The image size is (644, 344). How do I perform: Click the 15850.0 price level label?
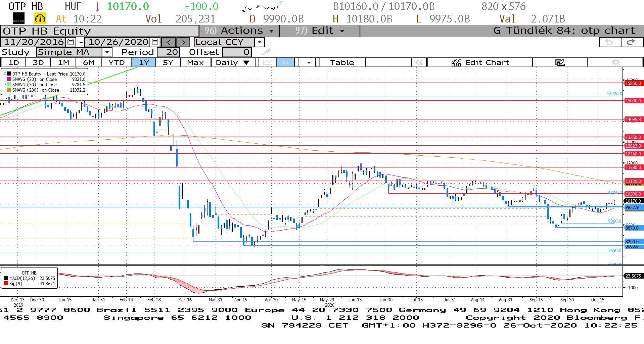point(633,83)
